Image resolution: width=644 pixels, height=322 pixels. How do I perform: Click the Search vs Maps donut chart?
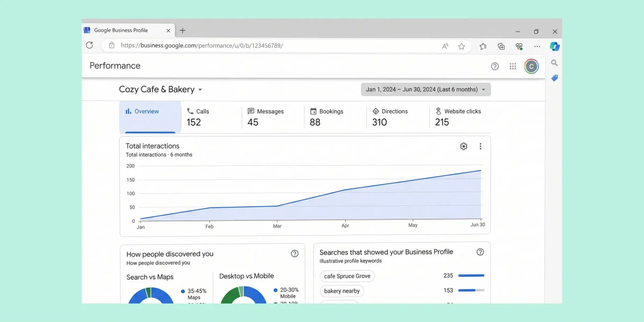point(151,295)
